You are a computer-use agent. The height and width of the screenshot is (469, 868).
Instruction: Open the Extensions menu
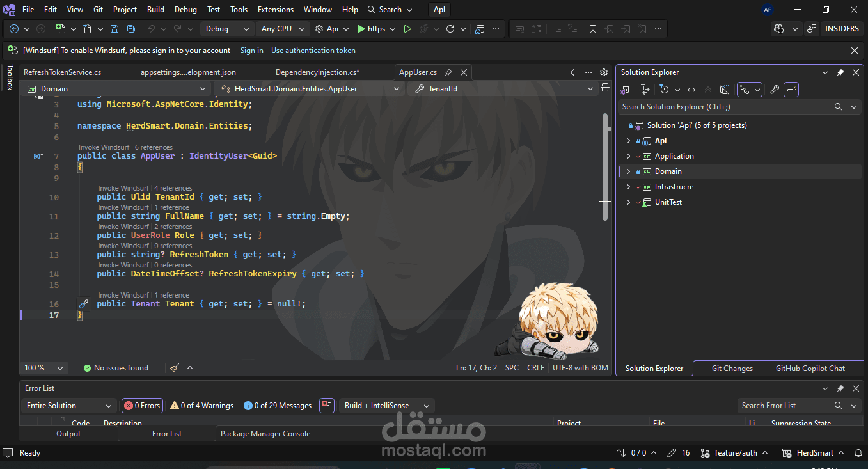pyautogui.click(x=276, y=10)
